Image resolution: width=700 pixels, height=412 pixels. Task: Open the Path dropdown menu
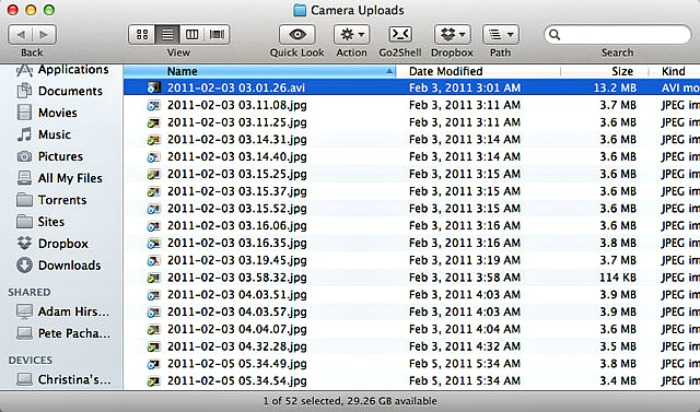[x=500, y=34]
